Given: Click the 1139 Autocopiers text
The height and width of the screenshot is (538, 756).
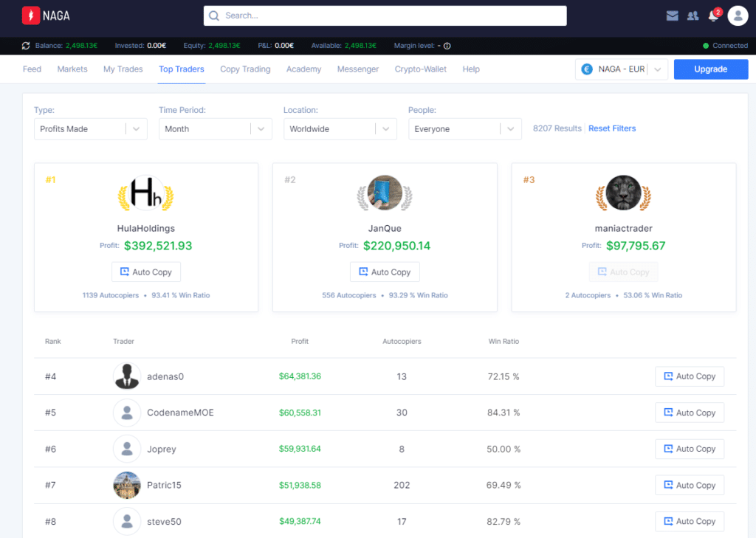Looking at the screenshot, I should point(111,295).
